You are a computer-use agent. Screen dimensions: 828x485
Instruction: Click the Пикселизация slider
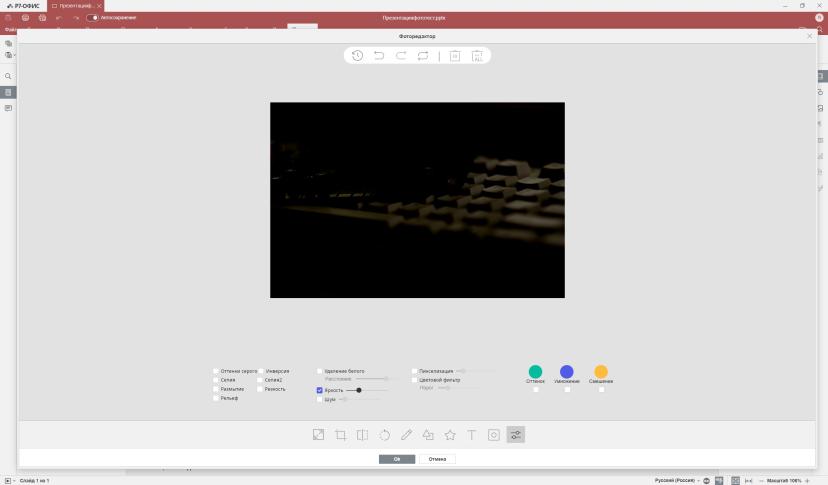[x=476, y=371]
